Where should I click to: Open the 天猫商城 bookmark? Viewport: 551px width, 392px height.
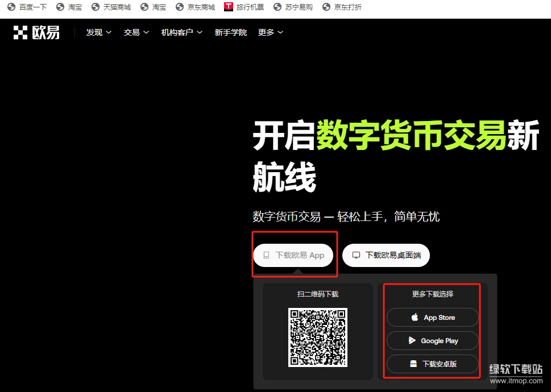(117, 7)
